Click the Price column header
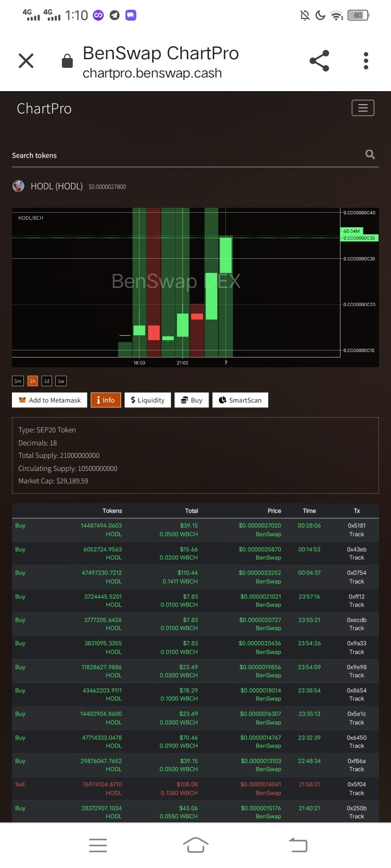This screenshot has height=868, width=391. pyautogui.click(x=274, y=511)
